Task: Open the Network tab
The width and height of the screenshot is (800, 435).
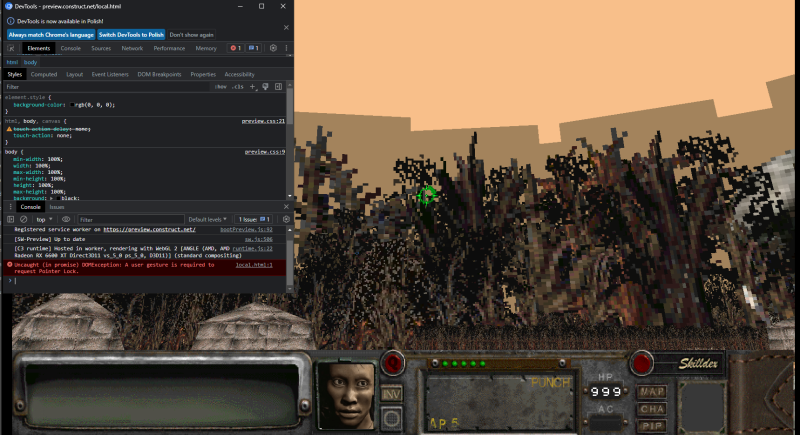Action: tap(132, 48)
